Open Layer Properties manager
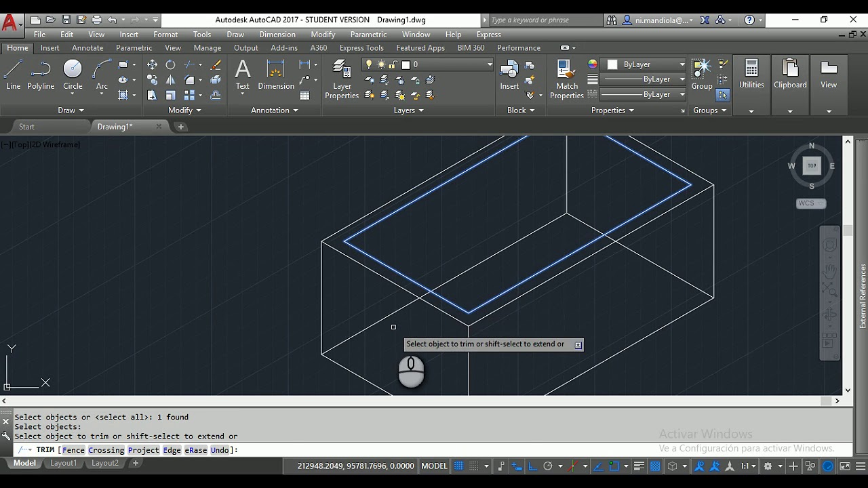 [x=342, y=79]
